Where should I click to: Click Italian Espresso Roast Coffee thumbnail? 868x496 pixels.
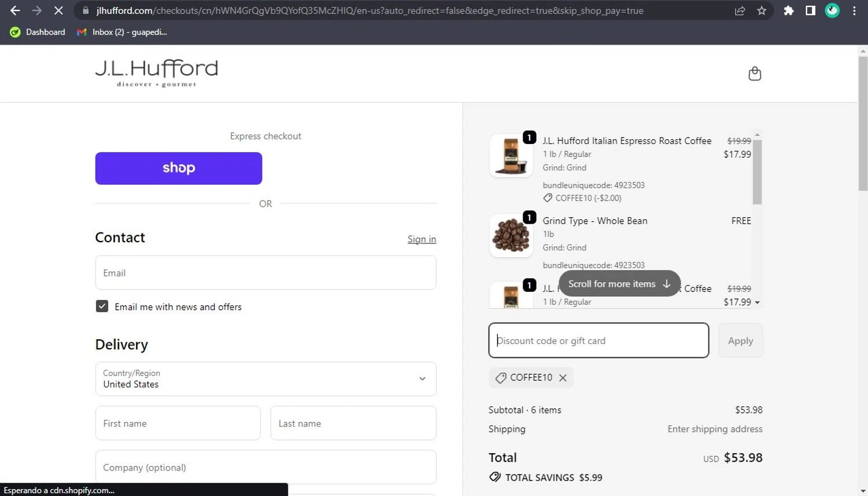click(x=511, y=156)
